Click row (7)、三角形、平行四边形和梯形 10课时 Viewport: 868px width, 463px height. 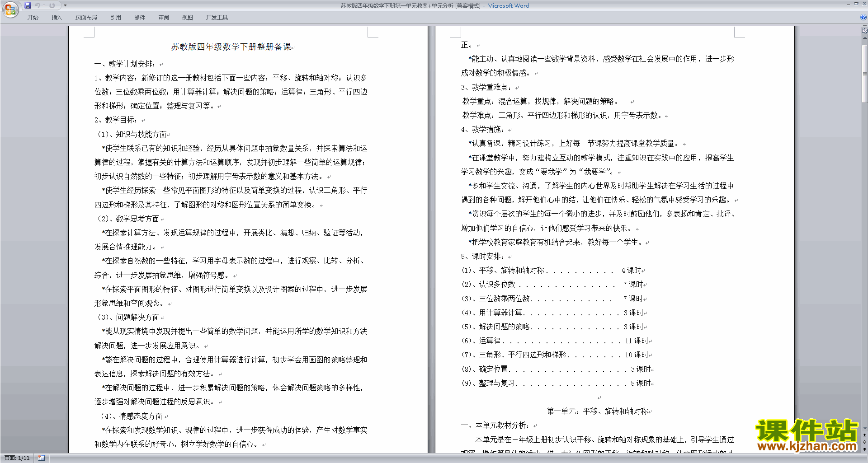[555, 355]
